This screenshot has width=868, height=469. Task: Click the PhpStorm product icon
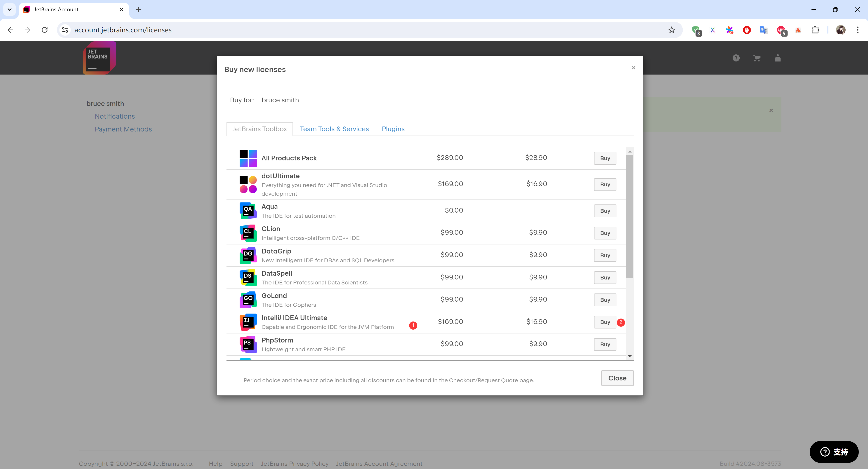[x=248, y=344]
